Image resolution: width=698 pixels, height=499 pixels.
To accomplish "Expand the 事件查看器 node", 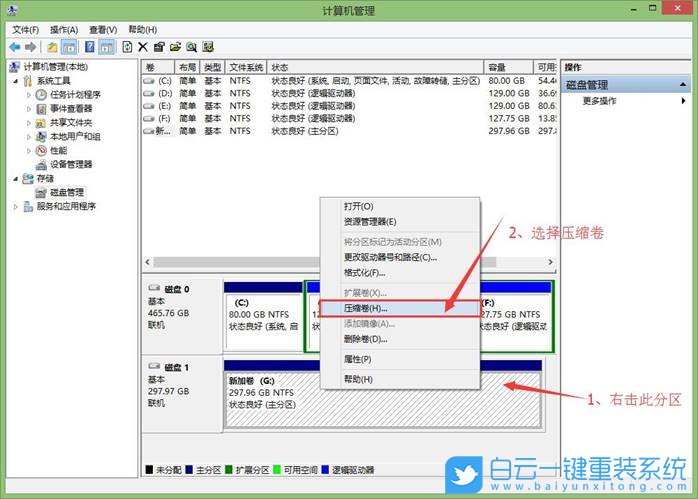I will point(29,109).
